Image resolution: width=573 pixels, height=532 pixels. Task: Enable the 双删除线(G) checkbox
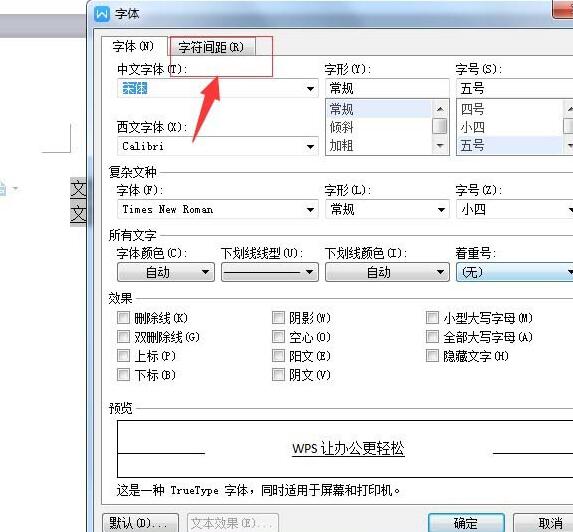pos(123,337)
